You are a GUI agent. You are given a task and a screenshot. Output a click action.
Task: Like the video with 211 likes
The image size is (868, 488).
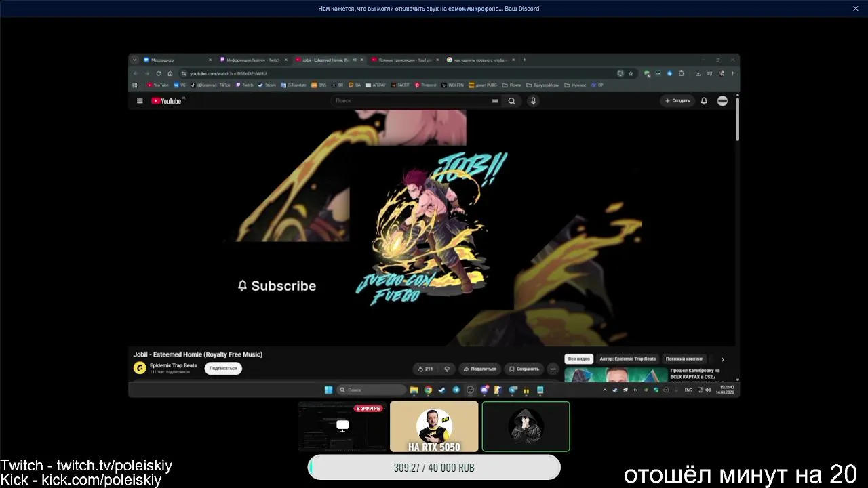click(426, 369)
